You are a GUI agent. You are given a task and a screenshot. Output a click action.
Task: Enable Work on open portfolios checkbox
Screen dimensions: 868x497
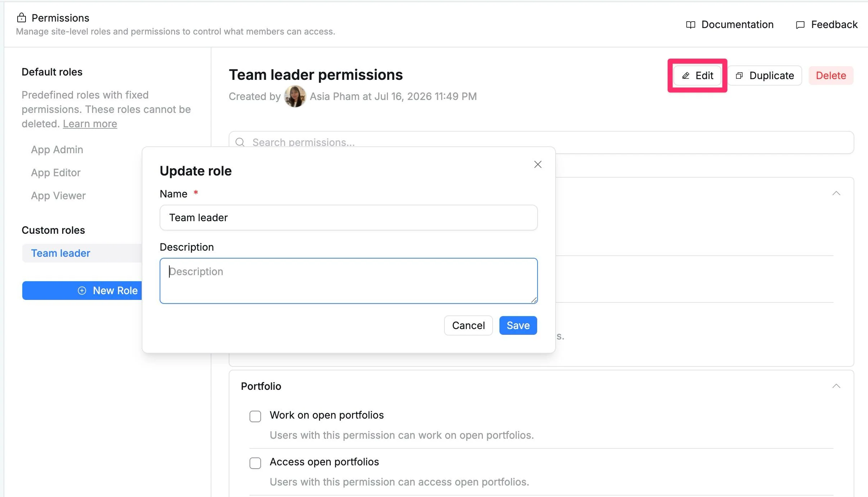[255, 416]
